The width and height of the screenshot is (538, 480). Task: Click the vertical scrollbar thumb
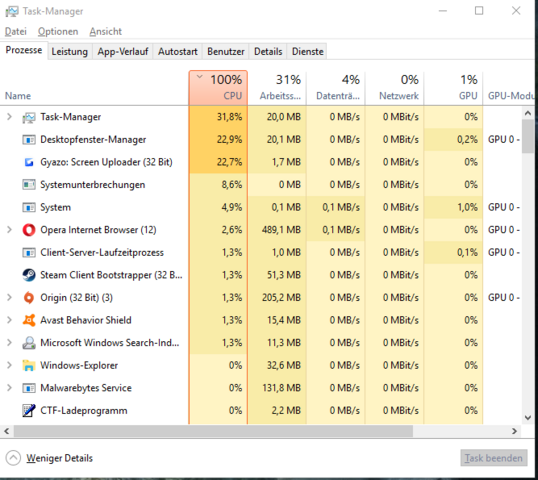pyautogui.click(x=528, y=136)
